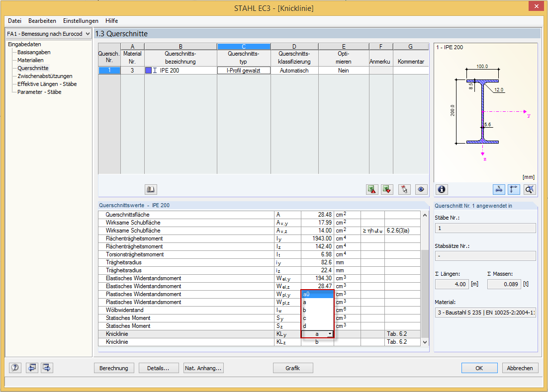Viewport: 548px width, 392px height.
Task: Click the Σ Längen value 4.00
Action: coord(452,284)
